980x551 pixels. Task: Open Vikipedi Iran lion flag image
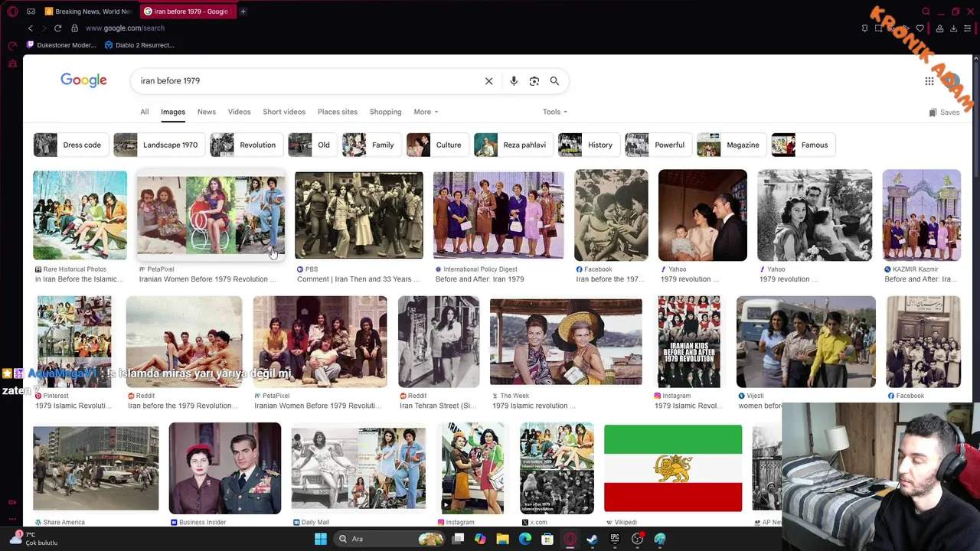(x=673, y=468)
